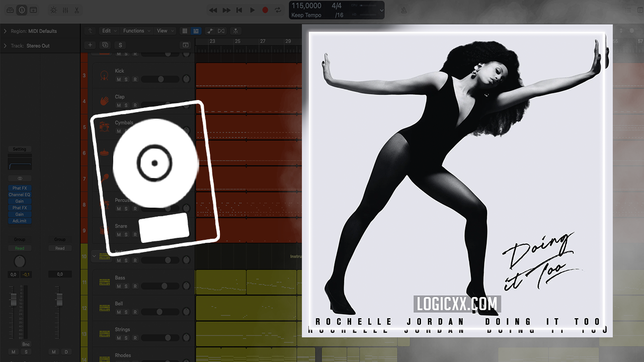Click the track header download-tray icon
Screen dimensions: 644x362
click(186, 45)
